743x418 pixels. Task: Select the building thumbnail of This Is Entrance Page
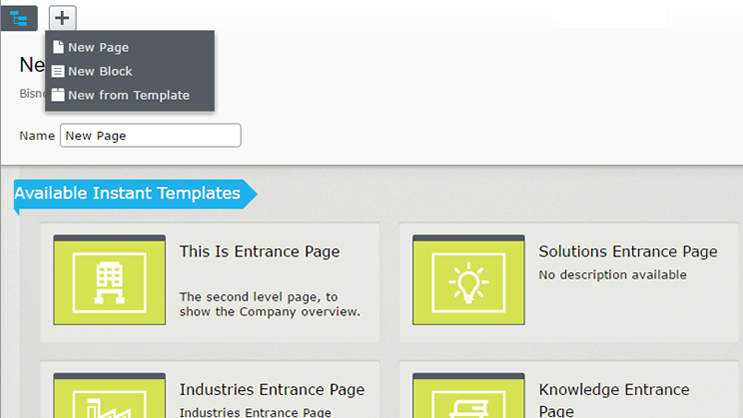coord(109,280)
